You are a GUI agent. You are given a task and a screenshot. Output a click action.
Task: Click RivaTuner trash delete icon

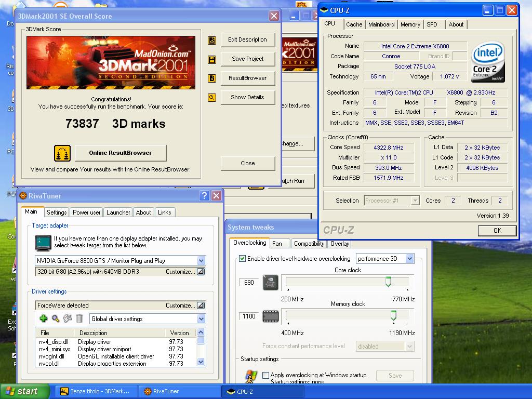[79, 318]
